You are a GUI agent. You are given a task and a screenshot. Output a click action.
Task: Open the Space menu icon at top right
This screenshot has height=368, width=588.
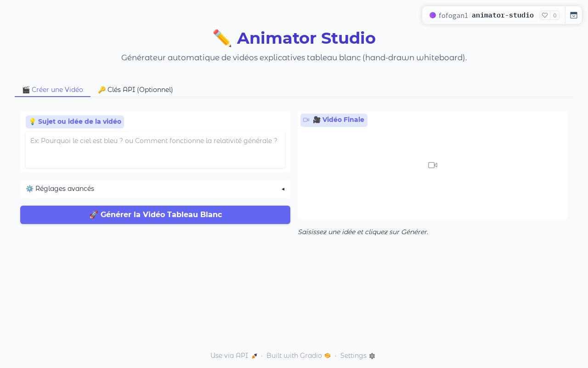pyautogui.click(x=574, y=15)
